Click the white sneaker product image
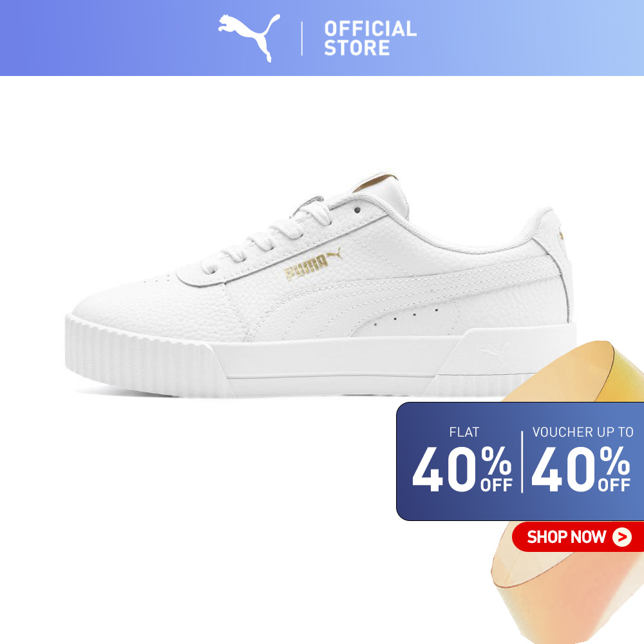Viewport: 644px width, 644px height. pyautogui.click(x=320, y=284)
